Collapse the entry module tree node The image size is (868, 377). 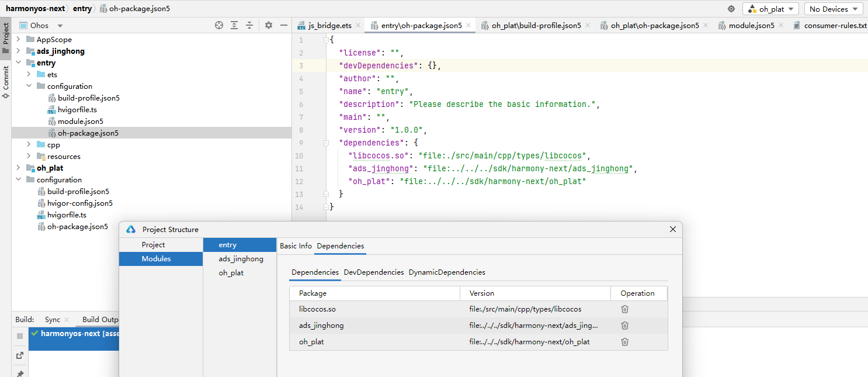pyautogui.click(x=18, y=63)
